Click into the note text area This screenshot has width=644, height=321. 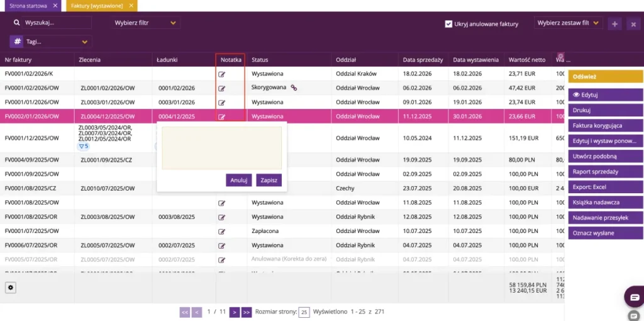(x=222, y=148)
